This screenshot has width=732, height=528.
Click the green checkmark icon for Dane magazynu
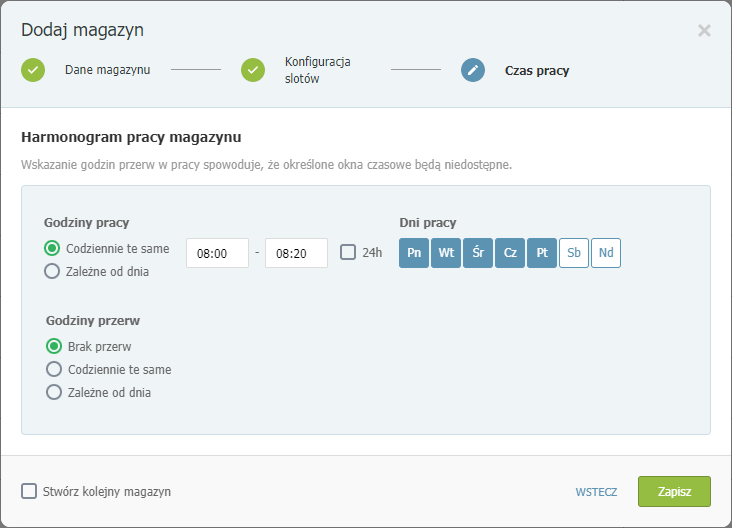pos(33,70)
